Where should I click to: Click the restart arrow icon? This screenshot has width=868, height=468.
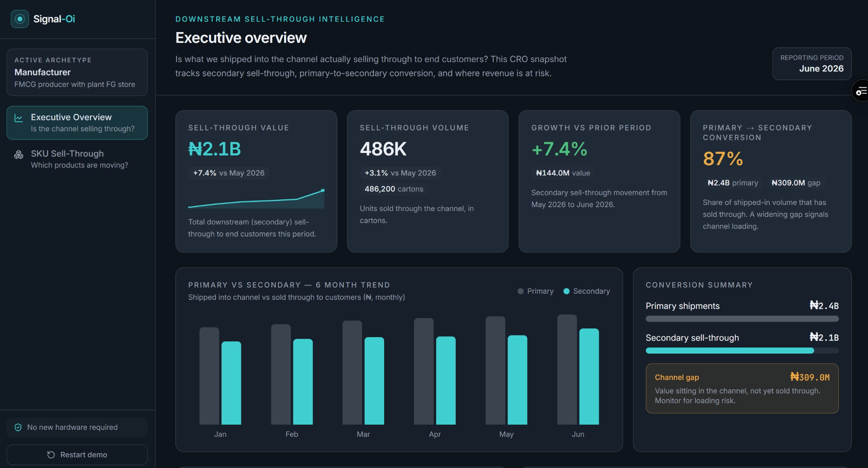coord(51,455)
